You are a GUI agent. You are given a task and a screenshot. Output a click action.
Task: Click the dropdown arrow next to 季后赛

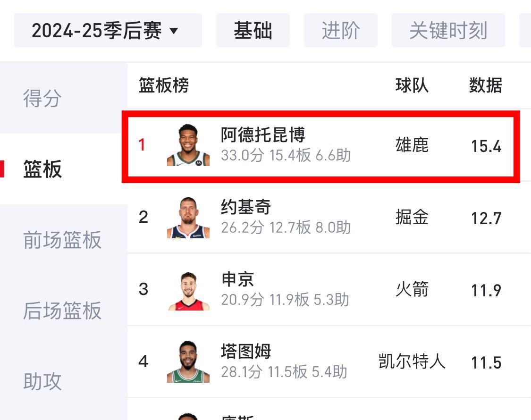click(x=173, y=31)
